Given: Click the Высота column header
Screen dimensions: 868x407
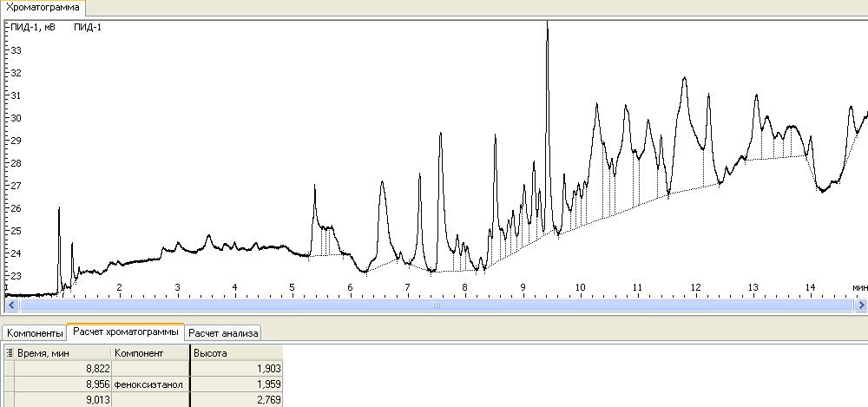Looking at the screenshot, I should coord(234,353).
